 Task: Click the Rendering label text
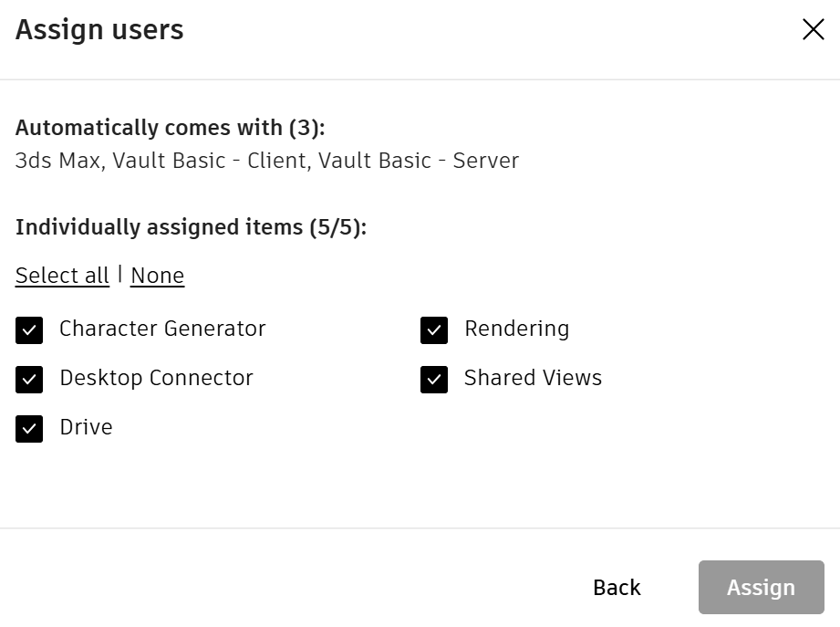pyautogui.click(x=516, y=329)
